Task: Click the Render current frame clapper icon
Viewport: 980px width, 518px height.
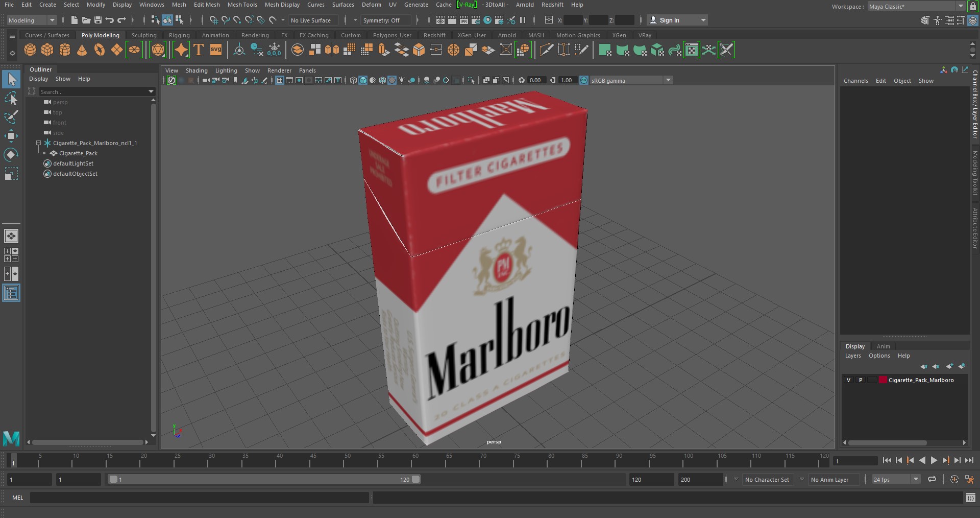Action: pos(452,20)
